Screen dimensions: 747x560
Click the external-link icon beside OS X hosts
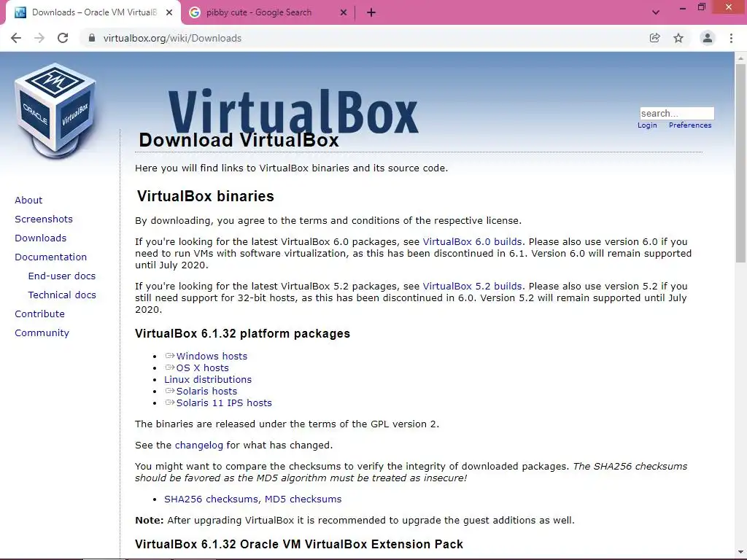(x=170, y=367)
